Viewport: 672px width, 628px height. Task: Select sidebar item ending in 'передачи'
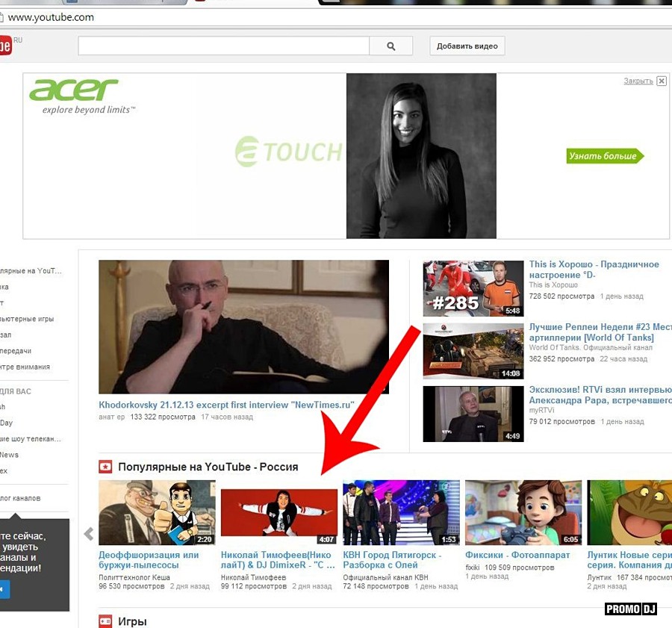(x=16, y=351)
